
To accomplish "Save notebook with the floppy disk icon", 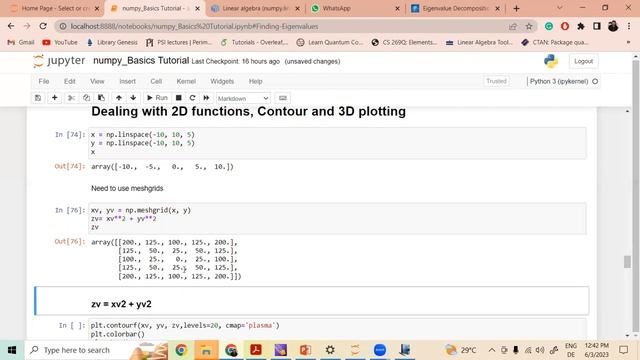I will 38,98.
